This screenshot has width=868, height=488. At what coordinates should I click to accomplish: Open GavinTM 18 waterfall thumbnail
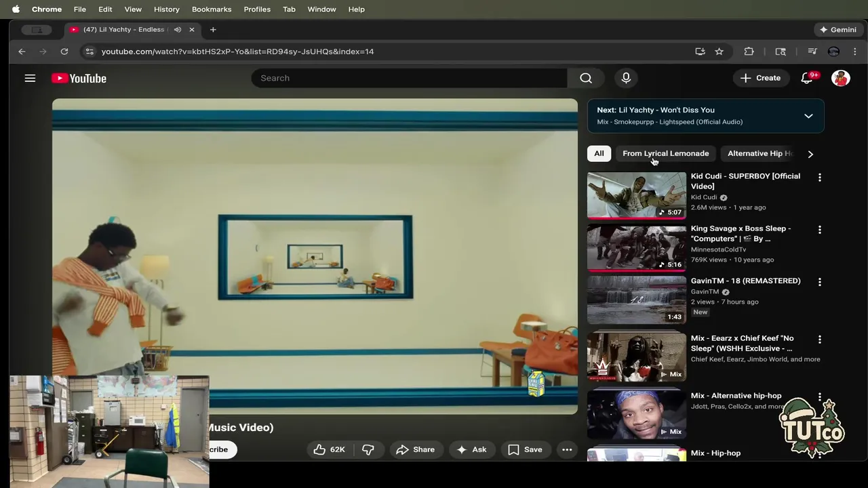[x=637, y=300]
